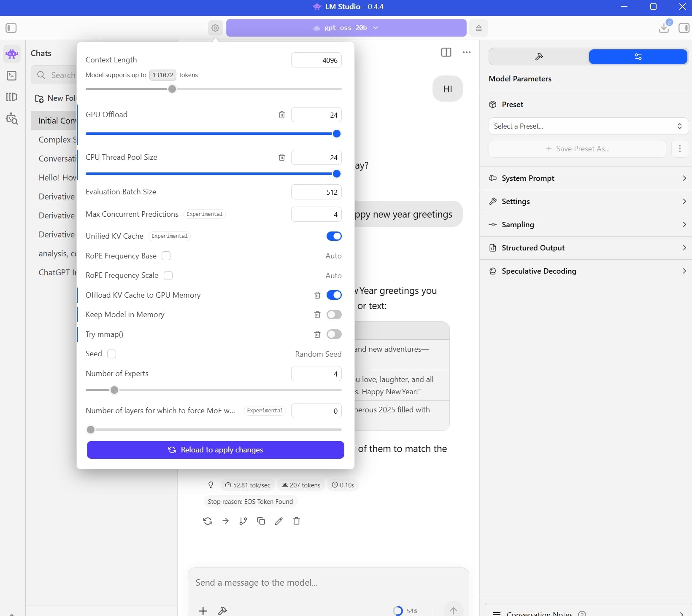Screen dimensions: 692x616
Task: Check the Seed checkbox
Action: 112,354
